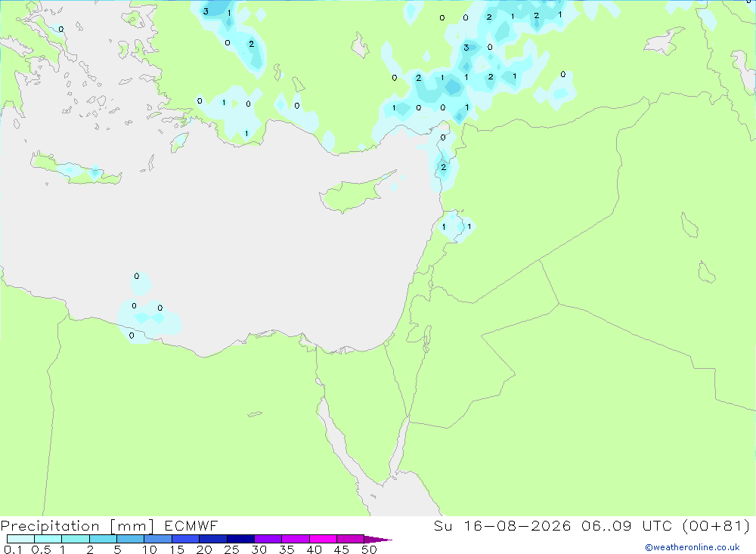Pick the 15–20 mm legend swatch

tap(186, 539)
